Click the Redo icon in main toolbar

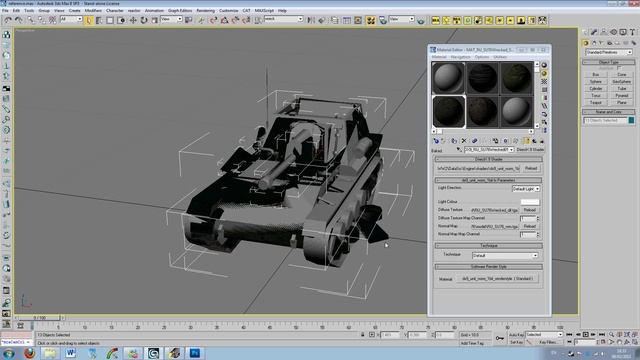click(19, 20)
